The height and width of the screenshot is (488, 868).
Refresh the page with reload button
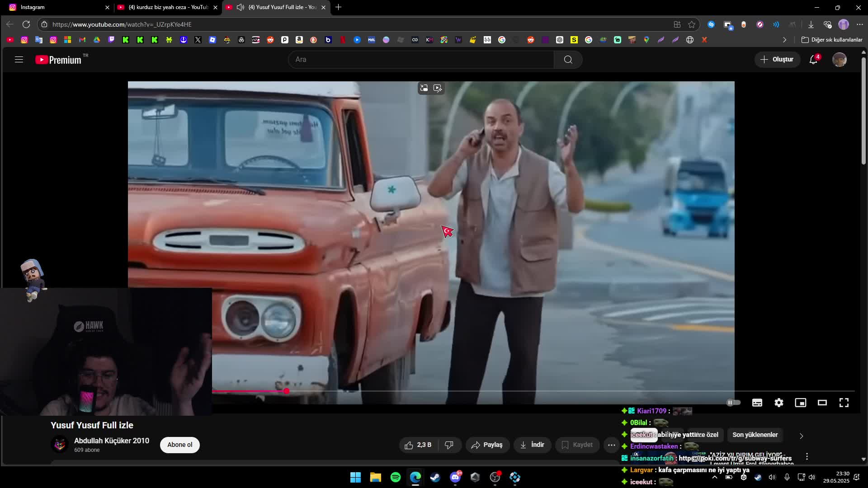click(26, 24)
